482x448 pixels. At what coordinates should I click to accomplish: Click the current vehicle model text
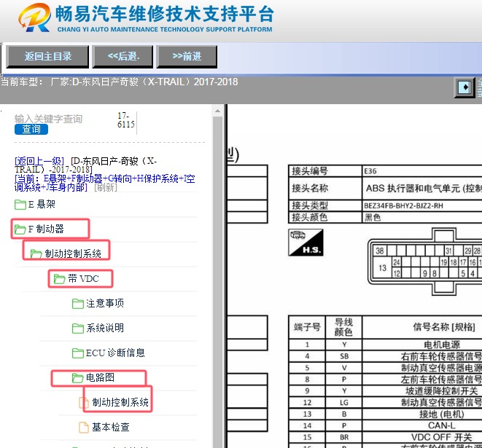[x=120, y=82]
